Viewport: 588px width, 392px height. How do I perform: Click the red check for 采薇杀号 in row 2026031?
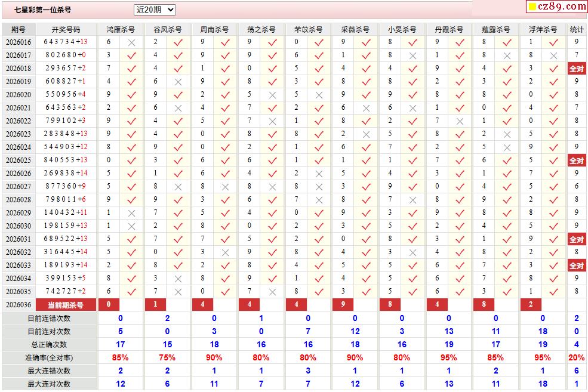(x=366, y=239)
